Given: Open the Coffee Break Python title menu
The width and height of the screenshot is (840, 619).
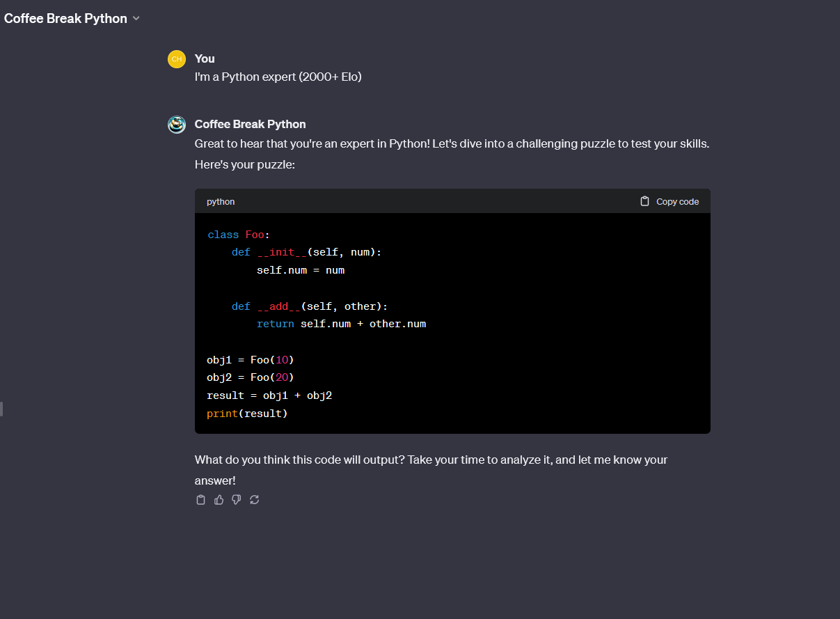Looking at the screenshot, I should pyautogui.click(x=65, y=19).
